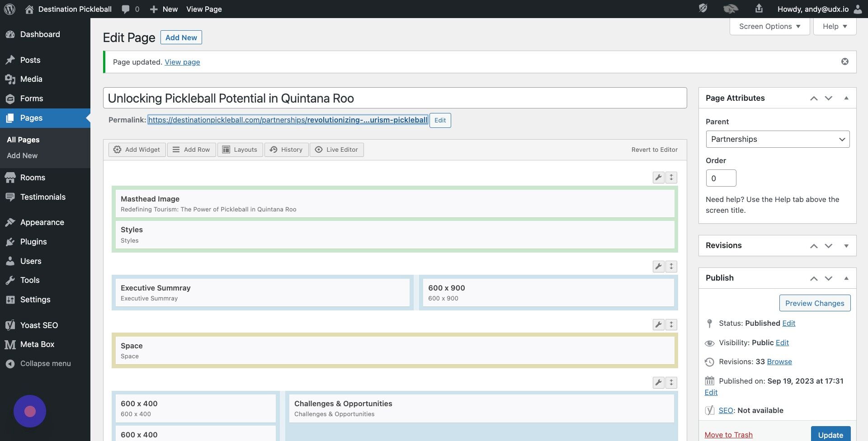The height and width of the screenshot is (441, 868).
Task: Open row settings wrench for Space row
Action: point(659,324)
